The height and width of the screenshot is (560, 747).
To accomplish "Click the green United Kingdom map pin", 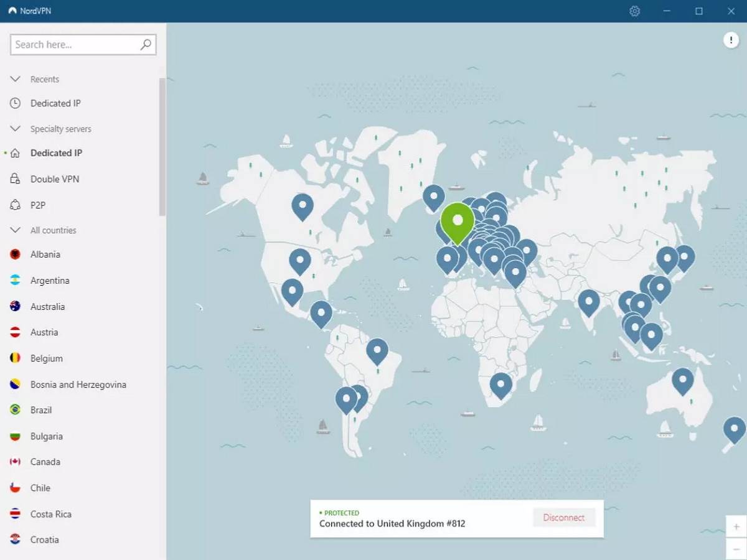I will point(459,221).
